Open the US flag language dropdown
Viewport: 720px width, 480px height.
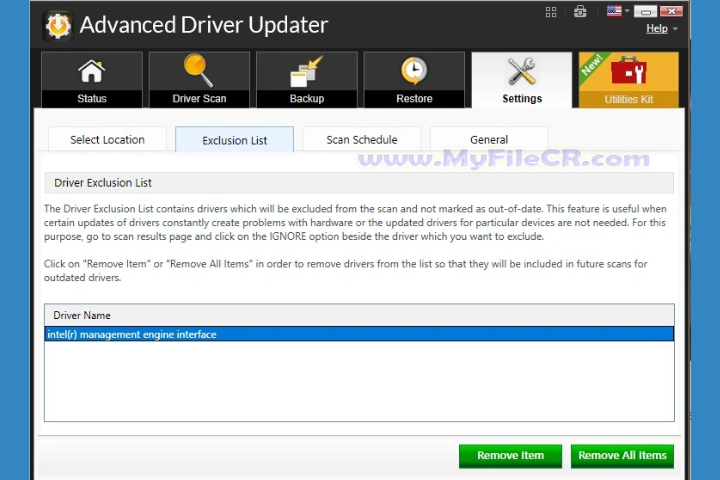point(617,11)
